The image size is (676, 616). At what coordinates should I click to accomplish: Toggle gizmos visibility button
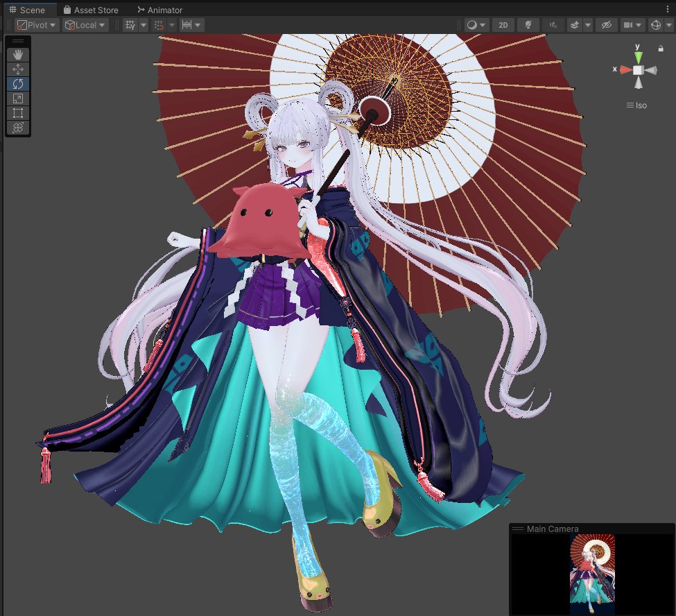pos(656,25)
